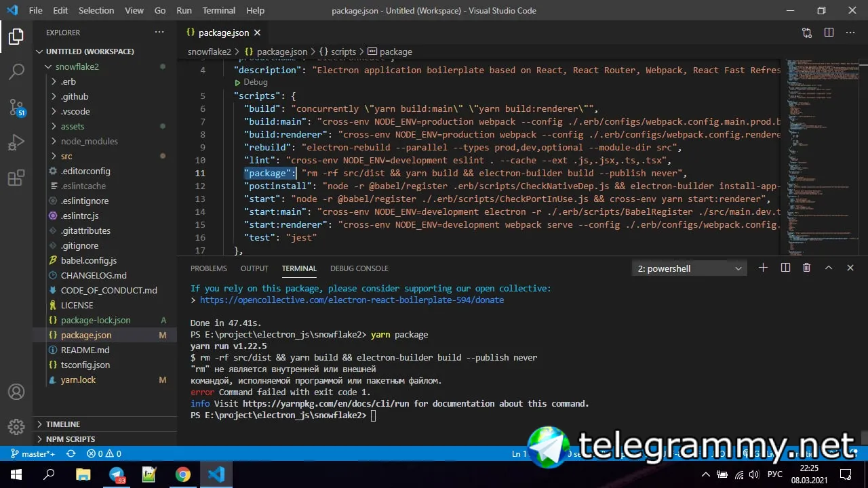
Task: Synchronize changes in the status bar
Action: (71, 454)
